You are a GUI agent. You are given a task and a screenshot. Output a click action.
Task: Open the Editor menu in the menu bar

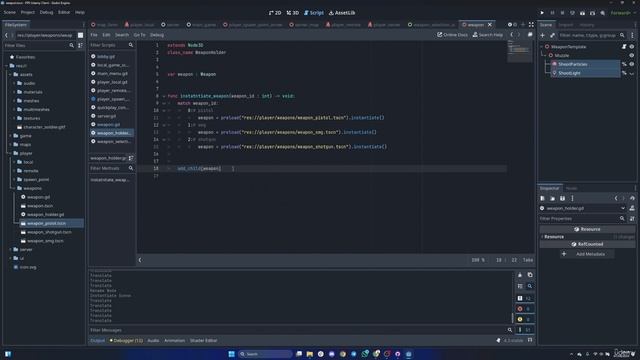tap(64, 13)
